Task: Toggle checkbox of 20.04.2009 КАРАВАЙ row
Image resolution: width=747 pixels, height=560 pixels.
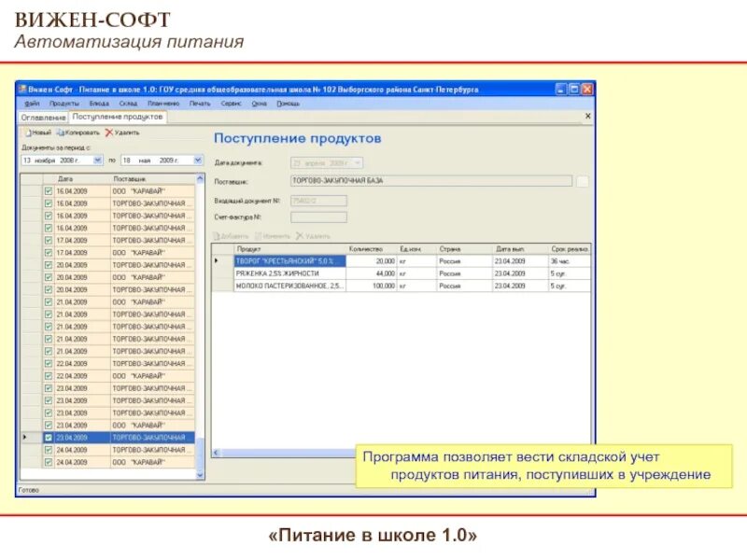Action: click(49, 277)
